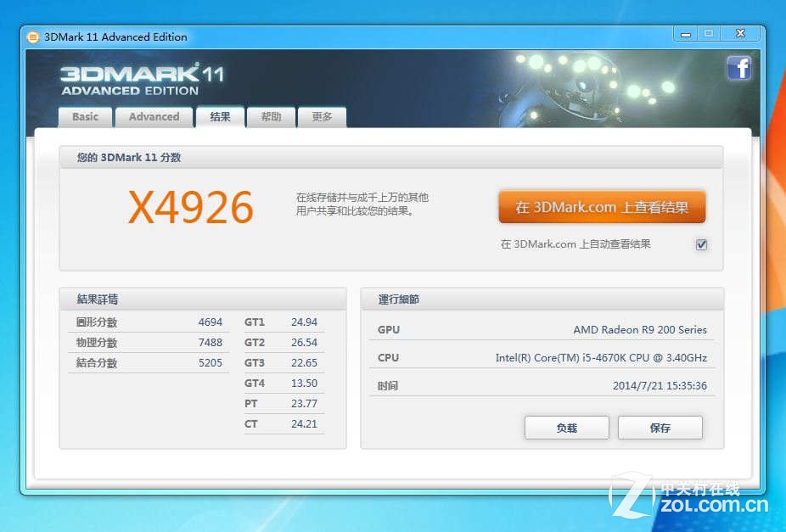The height and width of the screenshot is (532, 786).
Task: Select the 結合分数 5205 row
Action: tap(149, 362)
